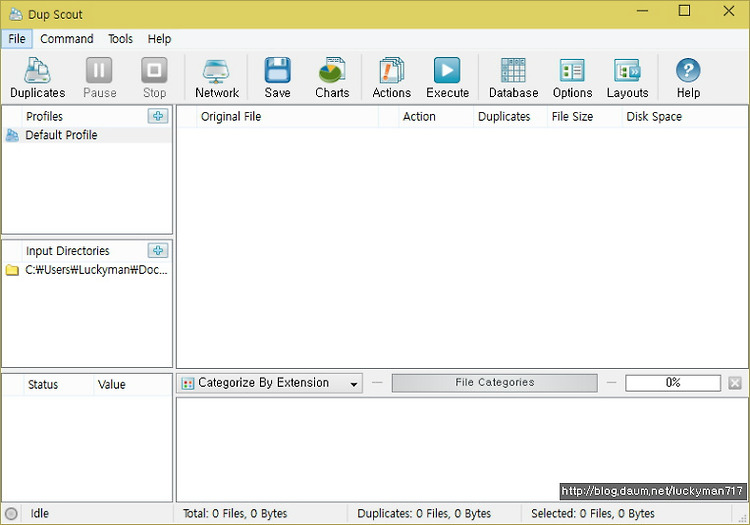The width and height of the screenshot is (750, 525).
Task: Sort by the File Size column header
Action: click(585, 117)
